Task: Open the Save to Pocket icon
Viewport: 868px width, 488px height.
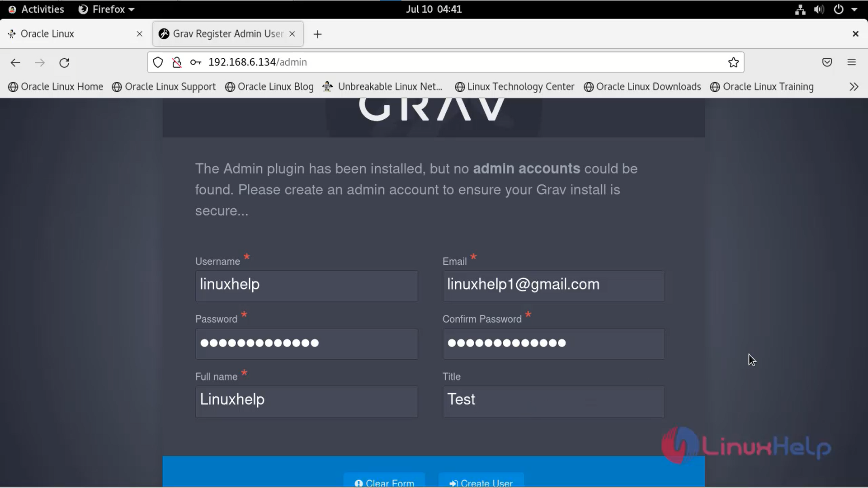Action: (827, 62)
